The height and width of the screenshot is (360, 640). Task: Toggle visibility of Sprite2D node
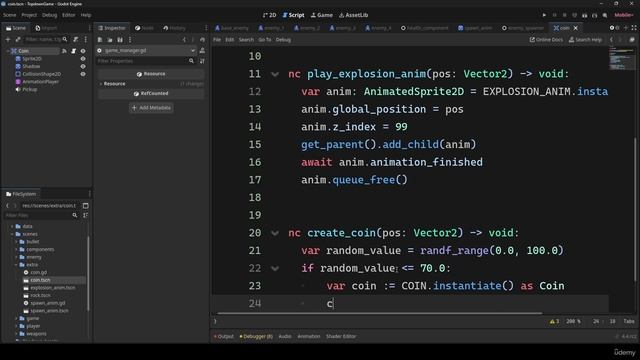(x=83, y=59)
